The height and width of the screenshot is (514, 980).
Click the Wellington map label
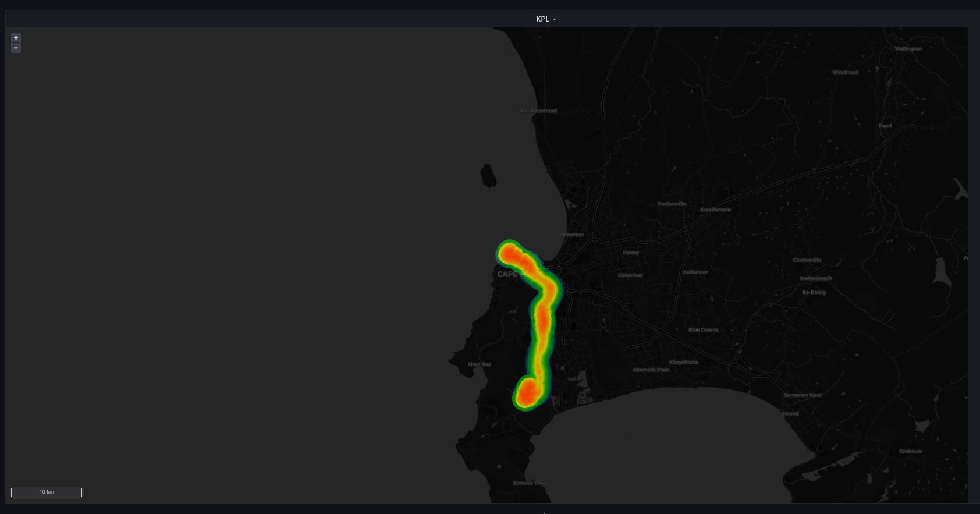pyautogui.click(x=908, y=49)
